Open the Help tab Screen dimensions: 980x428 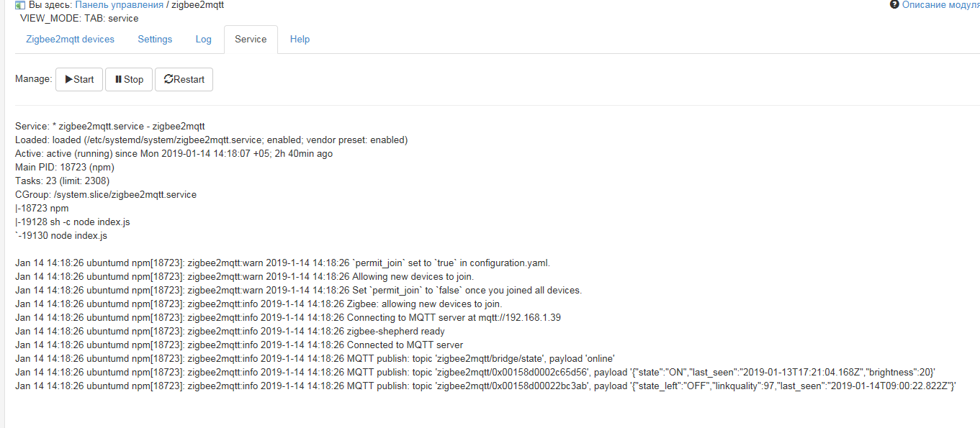[300, 40]
